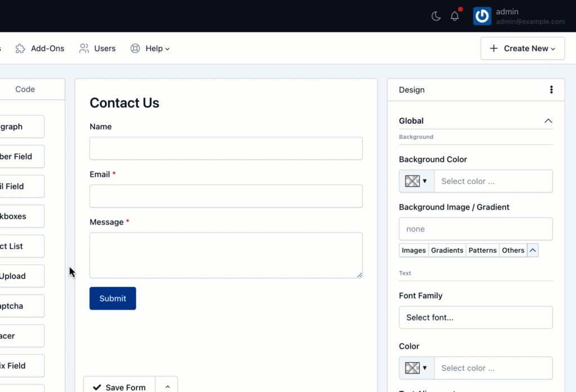Image resolution: width=576 pixels, height=392 pixels.
Task: Click admin@example.com email text
Action: (530, 22)
